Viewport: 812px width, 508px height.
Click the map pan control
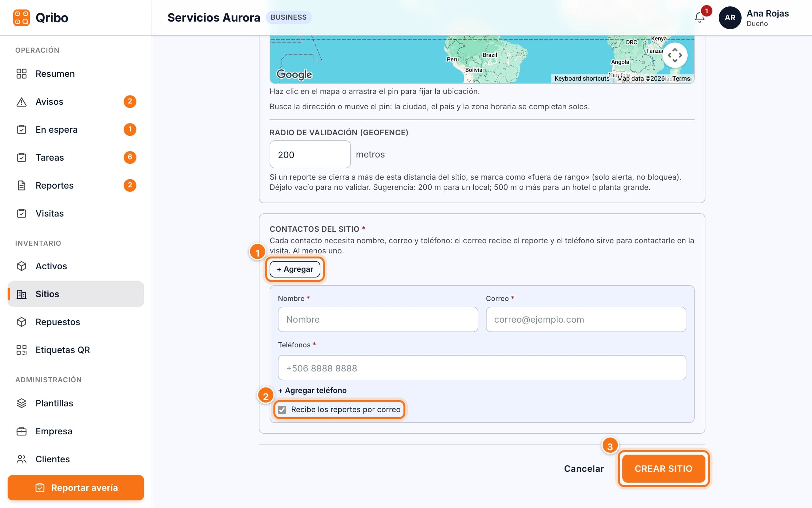click(x=675, y=55)
